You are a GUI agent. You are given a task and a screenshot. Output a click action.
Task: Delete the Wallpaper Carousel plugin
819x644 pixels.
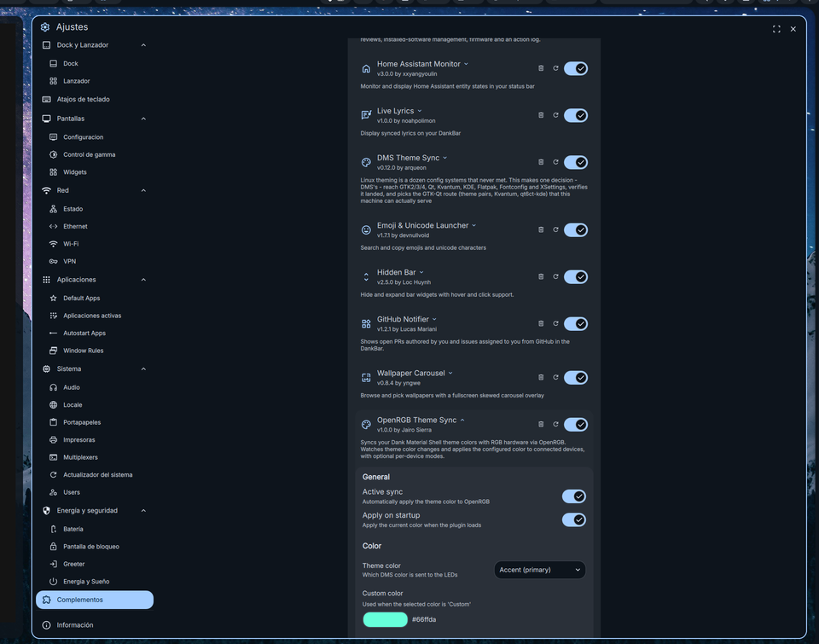(541, 378)
